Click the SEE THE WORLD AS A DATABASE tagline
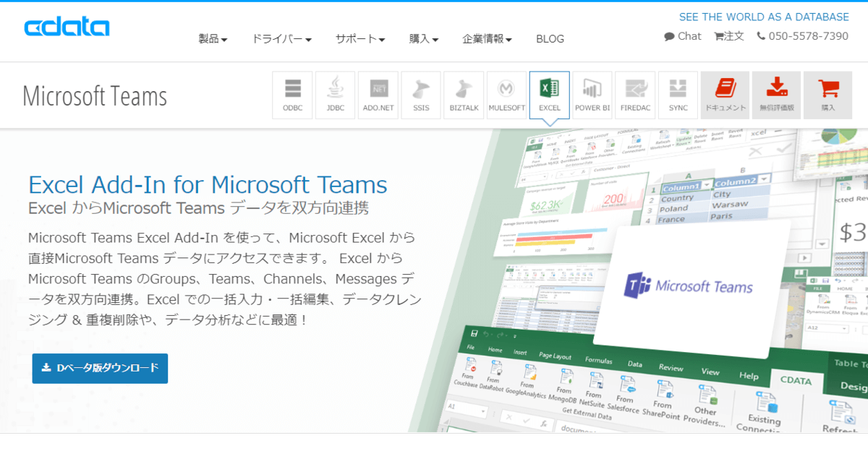The width and height of the screenshot is (868, 459). pyautogui.click(x=764, y=17)
